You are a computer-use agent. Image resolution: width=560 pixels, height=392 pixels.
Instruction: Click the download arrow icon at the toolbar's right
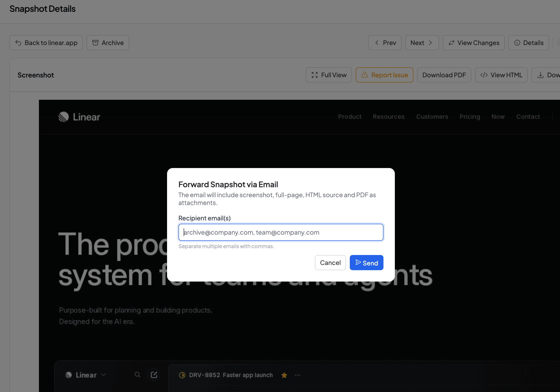(541, 75)
